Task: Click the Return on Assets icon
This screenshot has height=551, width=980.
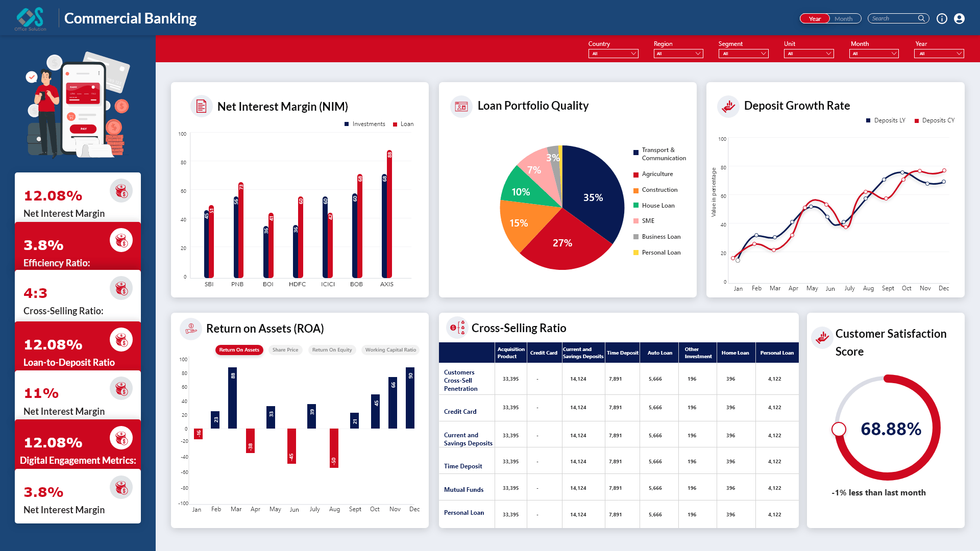Action: [191, 329]
